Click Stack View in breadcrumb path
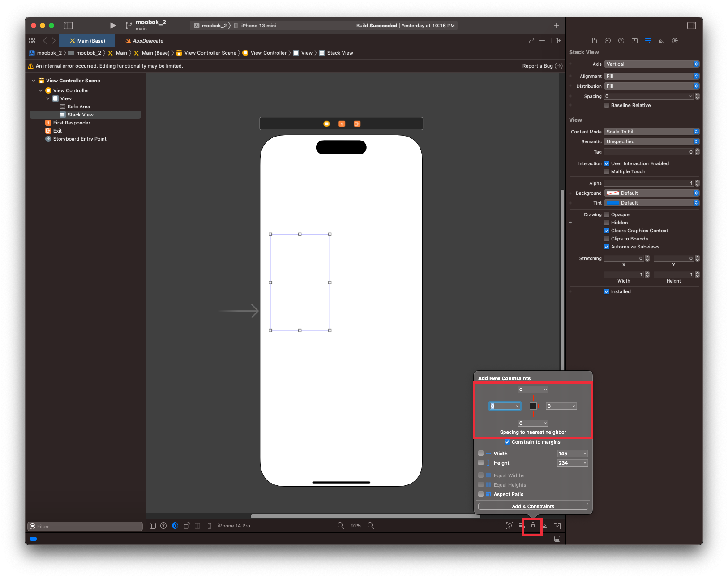 click(336, 53)
